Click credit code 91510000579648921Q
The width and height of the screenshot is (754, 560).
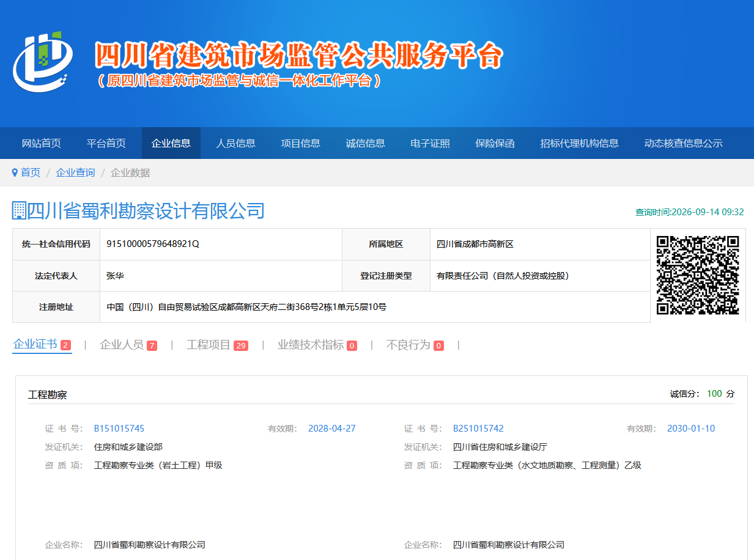point(153,244)
